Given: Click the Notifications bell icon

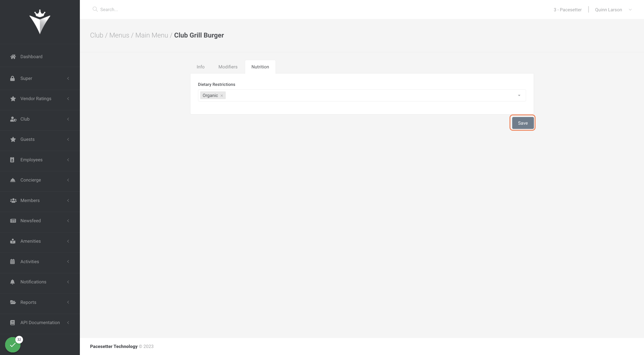Looking at the screenshot, I should click(x=13, y=282).
